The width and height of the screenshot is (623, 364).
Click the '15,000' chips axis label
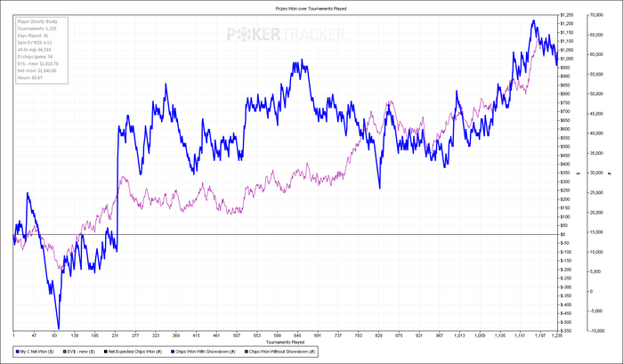coord(597,232)
